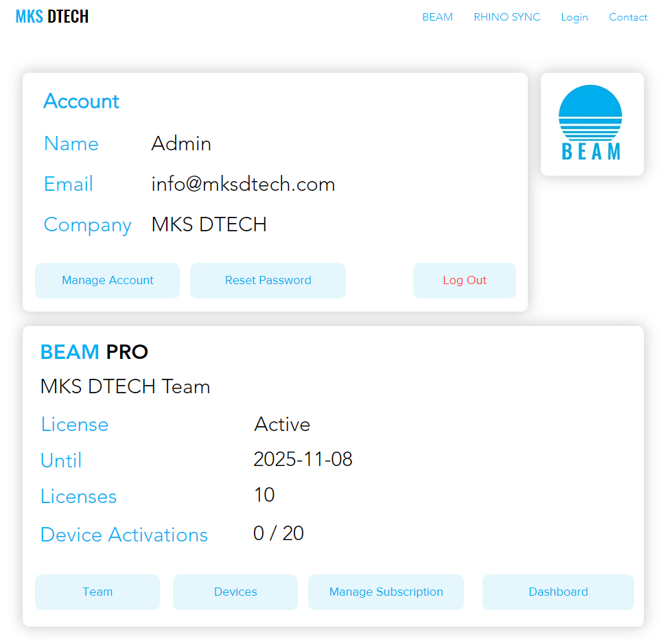
Task: Click the Manage Subscription button
Action: pyautogui.click(x=386, y=592)
